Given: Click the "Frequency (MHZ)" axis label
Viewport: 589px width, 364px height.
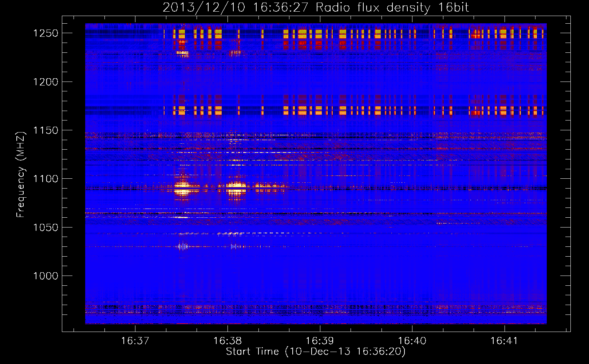Looking at the screenshot, I should (21, 175).
